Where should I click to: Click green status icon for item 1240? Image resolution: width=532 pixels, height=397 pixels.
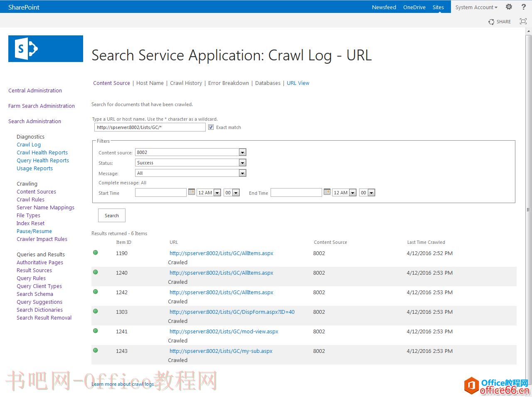tap(95, 272)
